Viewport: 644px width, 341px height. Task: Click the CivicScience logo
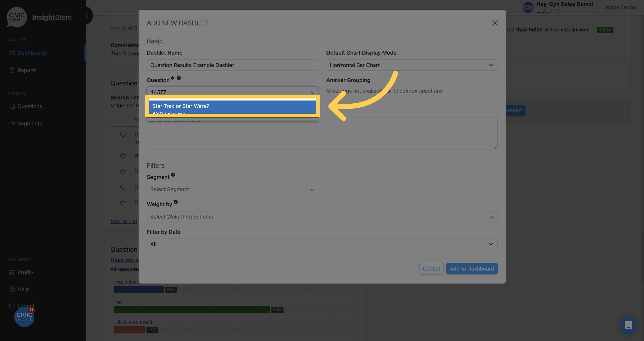pyautogui.click(x=17, y=17)
